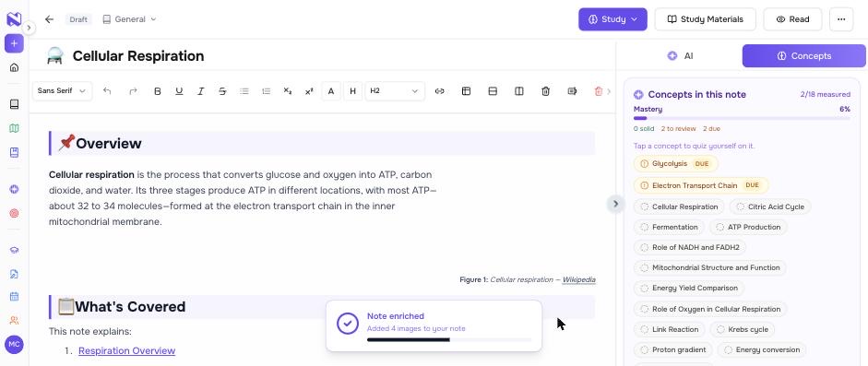The height and width of the screenshot is (366, 868).
Task: Open the green map icon in the sidebar
Action: (14, 128)
